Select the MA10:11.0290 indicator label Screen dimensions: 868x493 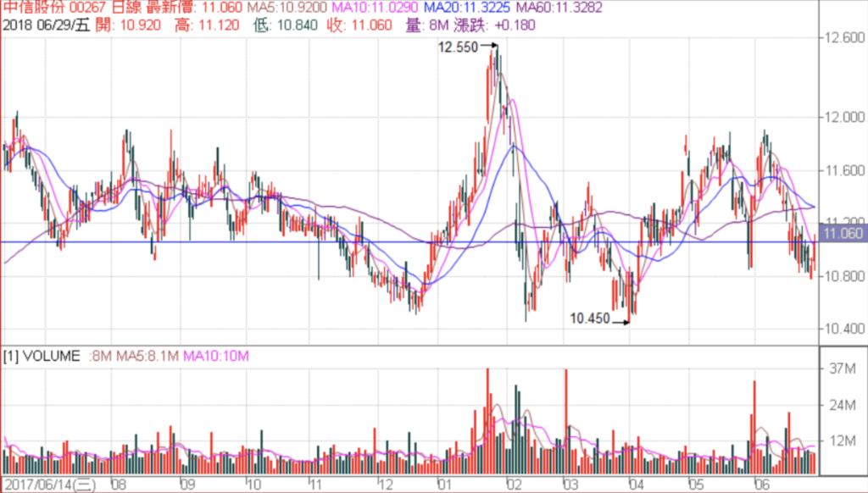pyautogui.click(x=375, y=8)
